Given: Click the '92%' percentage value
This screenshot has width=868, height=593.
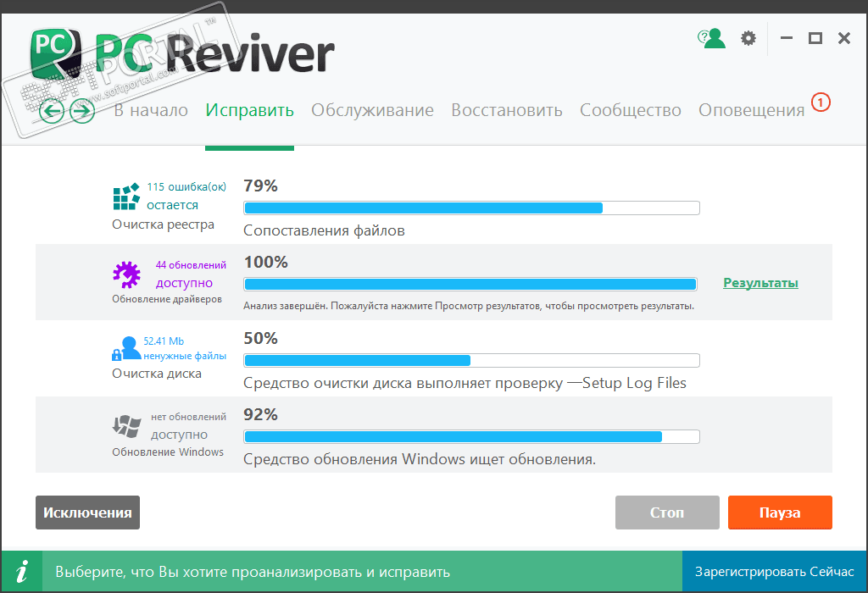Looking at the screenshot, I should [x=261, y=415].
